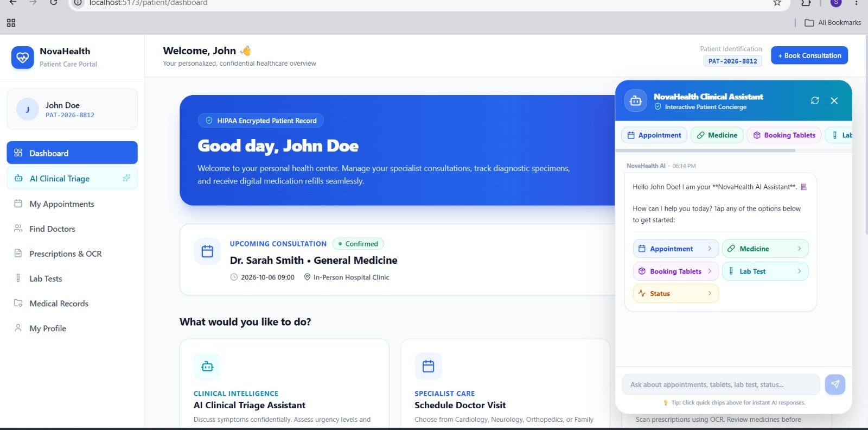Choose the Lab Test option in the chat message

pos(765,271)
